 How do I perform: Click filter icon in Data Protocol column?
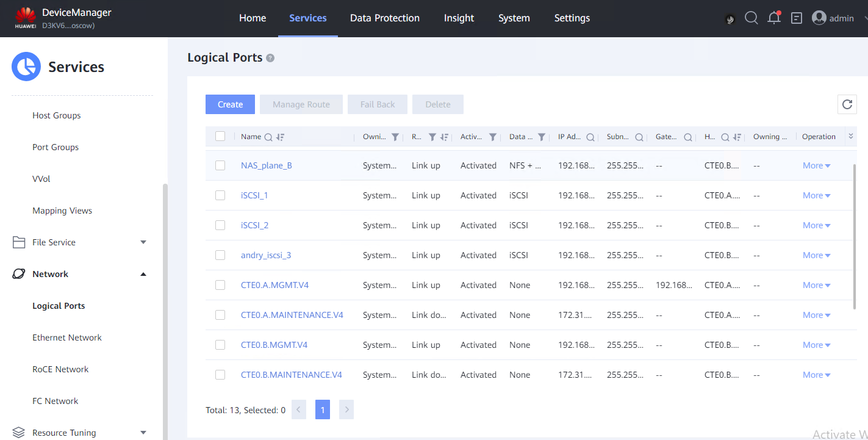pyautogui.click(x=541, y=137)
